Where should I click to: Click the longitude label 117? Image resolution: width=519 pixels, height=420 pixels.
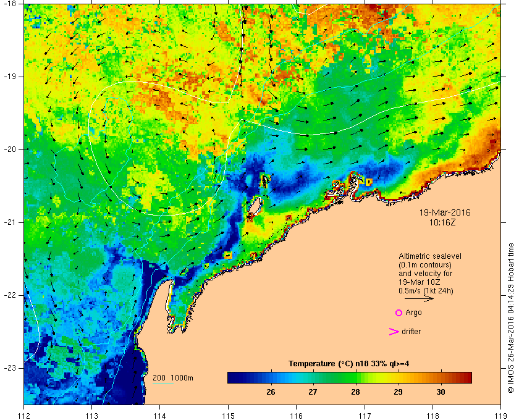[x=365, y=416]
